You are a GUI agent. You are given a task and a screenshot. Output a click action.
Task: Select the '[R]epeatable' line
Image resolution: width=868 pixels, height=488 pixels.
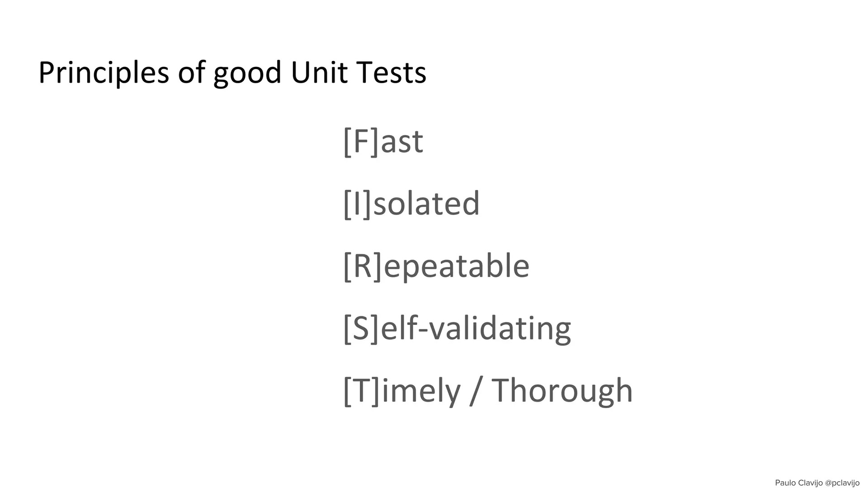tap(436, 266)
